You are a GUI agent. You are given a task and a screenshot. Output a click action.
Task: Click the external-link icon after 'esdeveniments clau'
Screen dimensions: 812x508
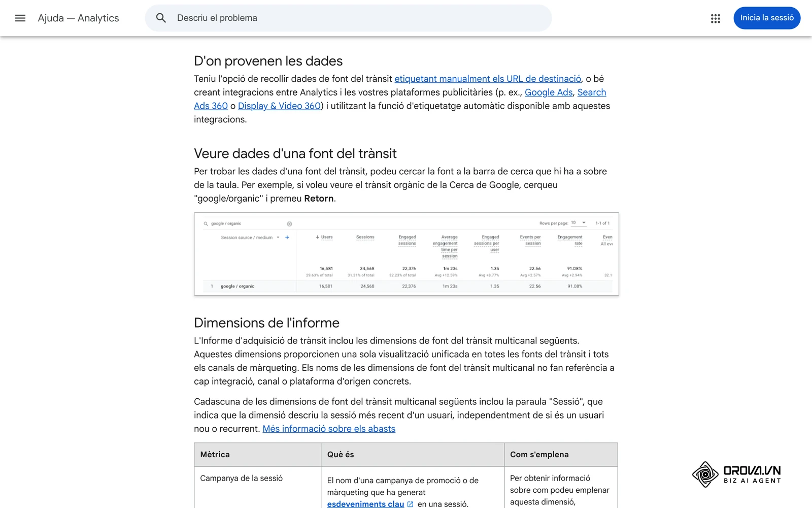410,504
